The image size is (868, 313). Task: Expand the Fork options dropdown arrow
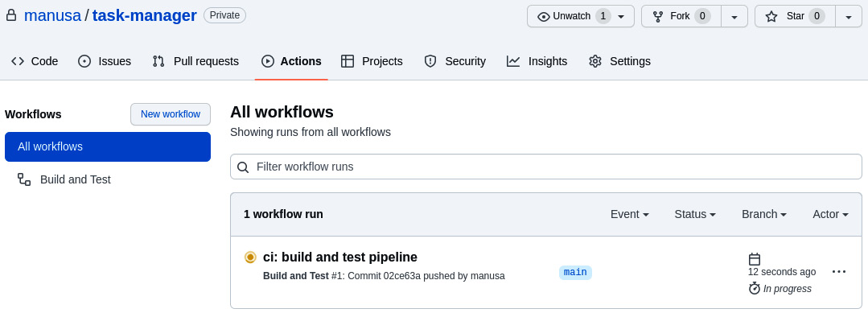pos(734,17)
